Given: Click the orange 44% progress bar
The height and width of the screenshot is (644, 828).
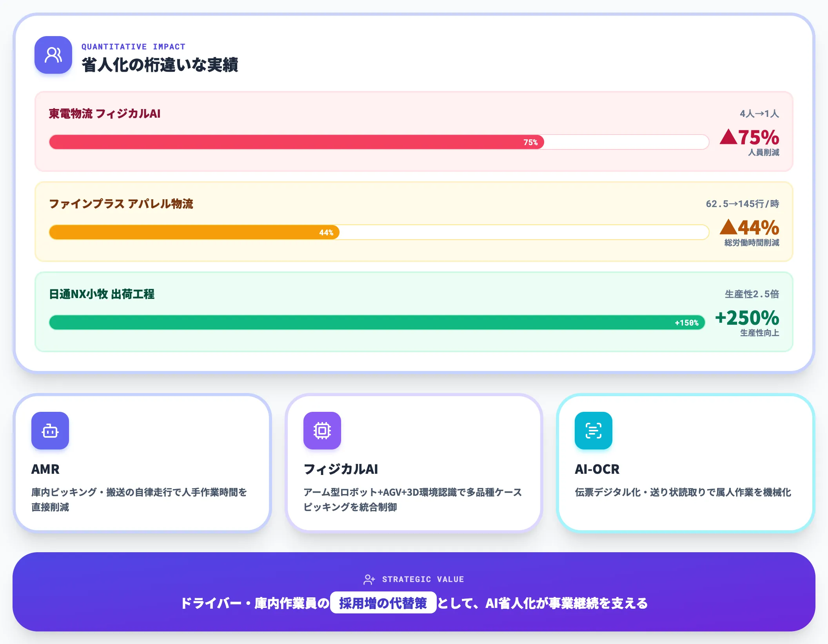Looking at the screenshot, I should tap(194, 232).
